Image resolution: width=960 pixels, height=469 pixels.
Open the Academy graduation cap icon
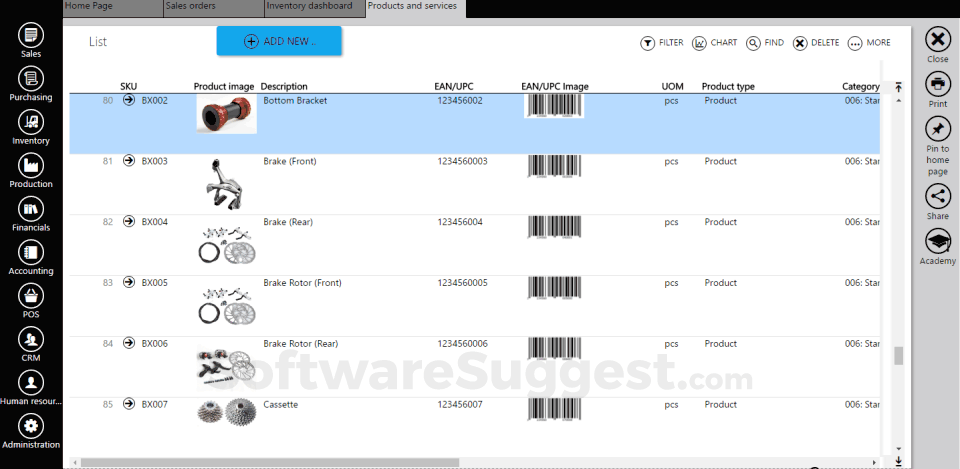[937, 241]
